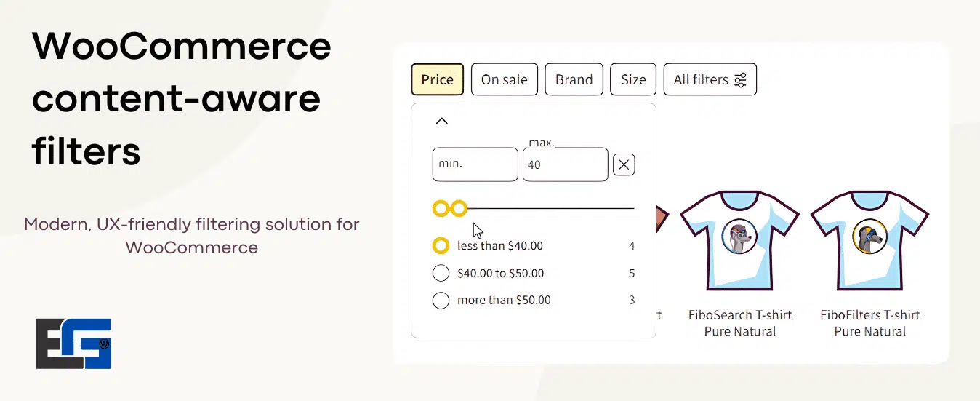Open the Size filter dropdown
980x401 pixels.
tap(633, 79)
